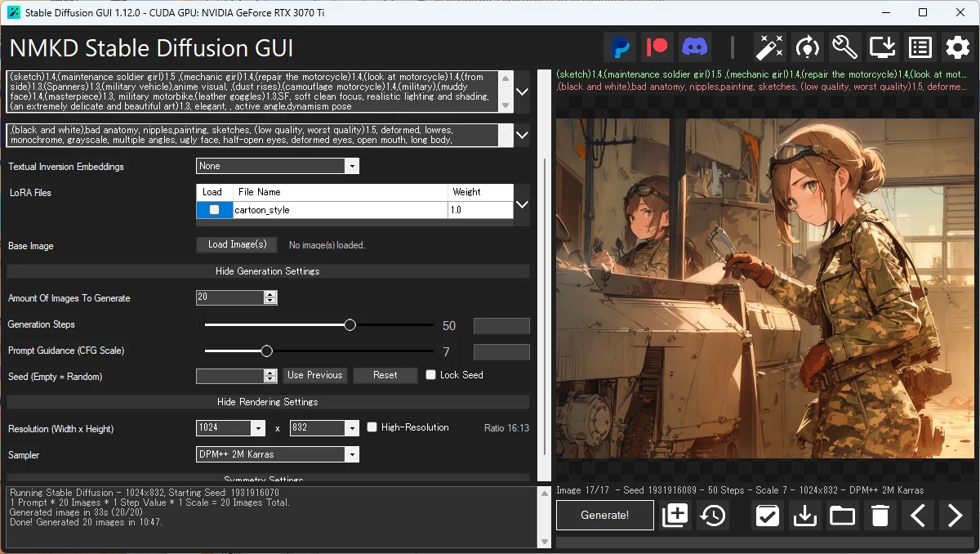980x554 pixels.
Task: Open the Patreon icon link
Action: [x=657, y=47]
